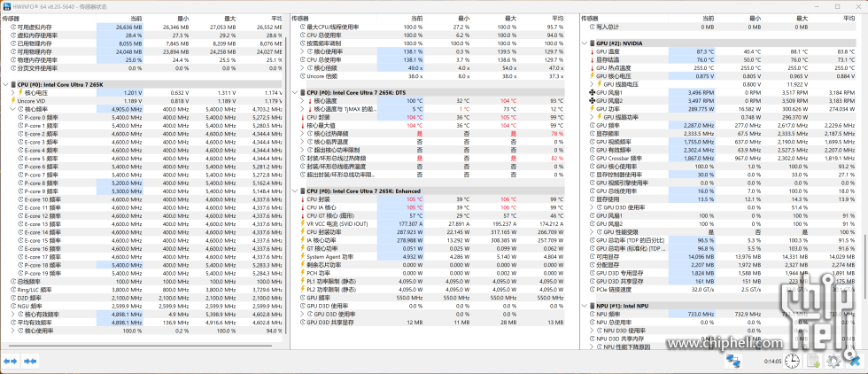The width and height of the screenshot is (868, 374).
Task: Click the 289.775 W GPU power value
Action: 700,109
